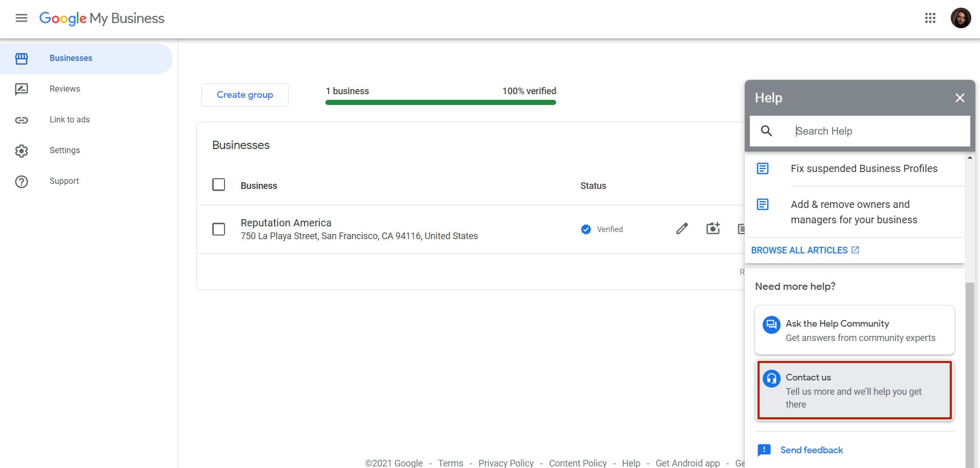Viewport: 980px width, 468px height.
Task: Click the Contact us headset icon
Action: 771,378
